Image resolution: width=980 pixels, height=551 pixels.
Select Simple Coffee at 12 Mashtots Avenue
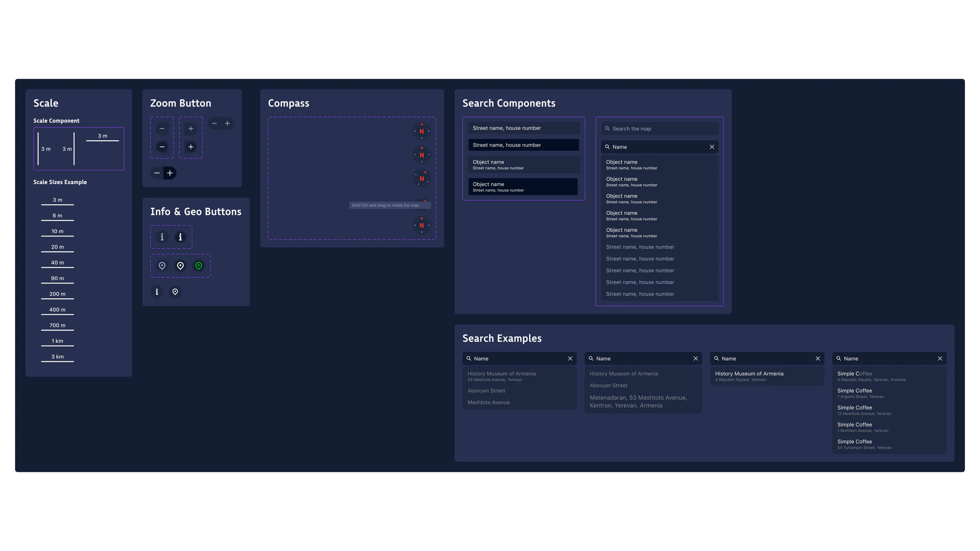click(x=889, y=410)
